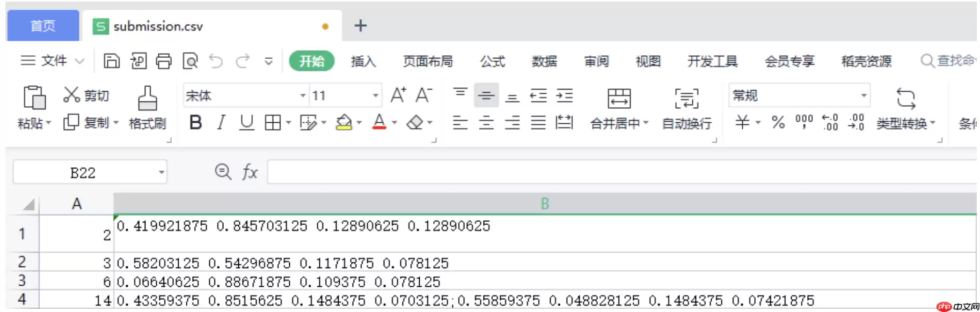
Task: Open the 文件 menu dropdown arrow
Action: pos(79,61)
